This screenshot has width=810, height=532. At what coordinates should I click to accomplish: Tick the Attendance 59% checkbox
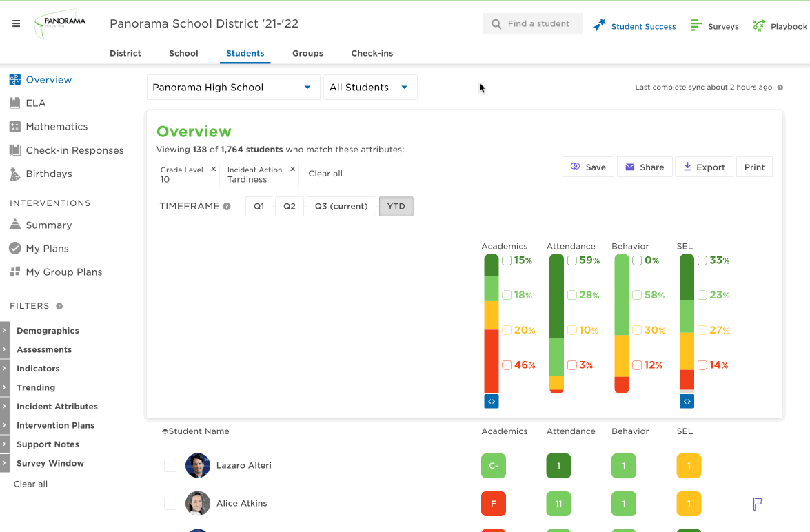[x=572, y=260]
